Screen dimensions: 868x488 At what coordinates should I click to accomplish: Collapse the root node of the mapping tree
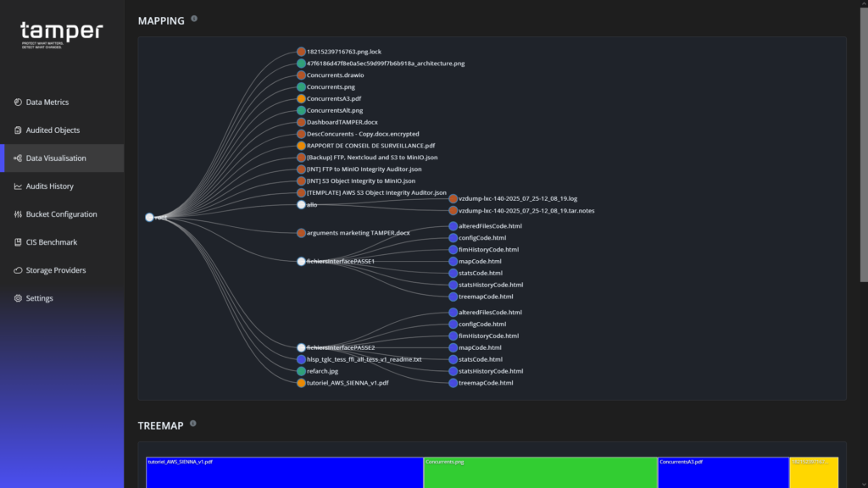149,217
